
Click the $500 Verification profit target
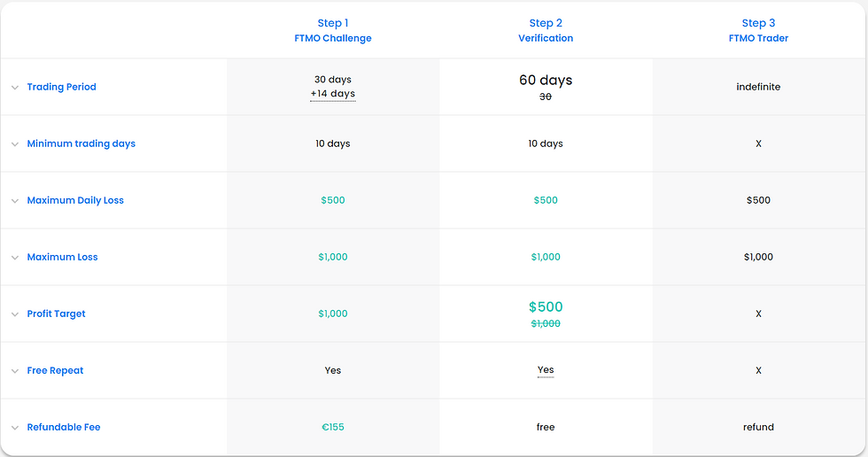(x=546, y=307)
